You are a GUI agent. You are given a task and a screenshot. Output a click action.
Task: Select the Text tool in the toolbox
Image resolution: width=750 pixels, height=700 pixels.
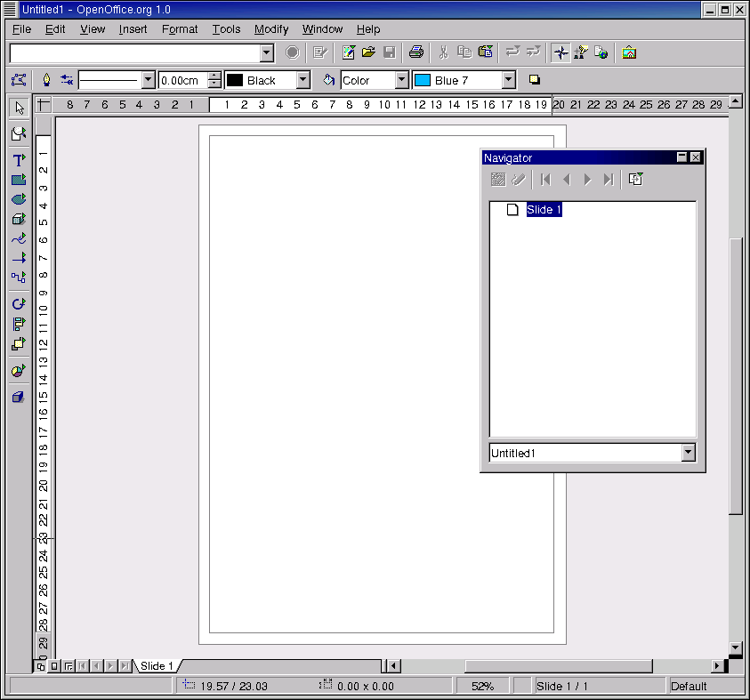19,160
